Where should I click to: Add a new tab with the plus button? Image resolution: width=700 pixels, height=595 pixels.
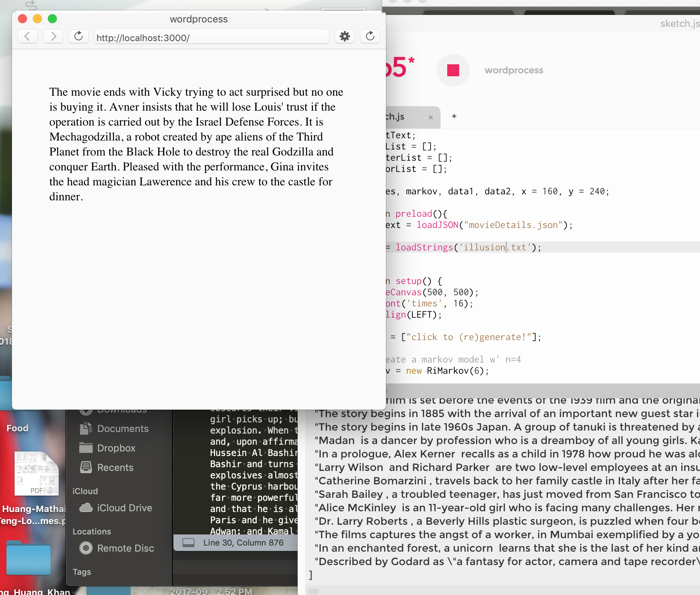point(454,116)
